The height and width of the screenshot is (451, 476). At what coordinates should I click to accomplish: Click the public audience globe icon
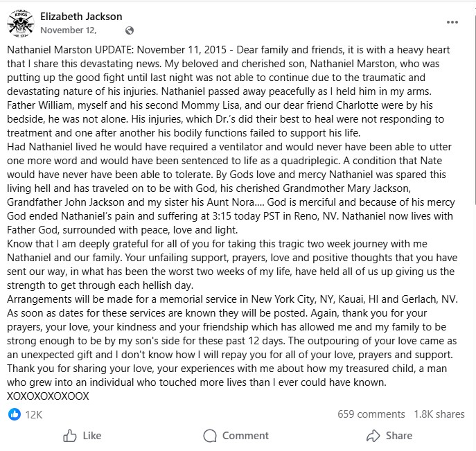(129, 30)
